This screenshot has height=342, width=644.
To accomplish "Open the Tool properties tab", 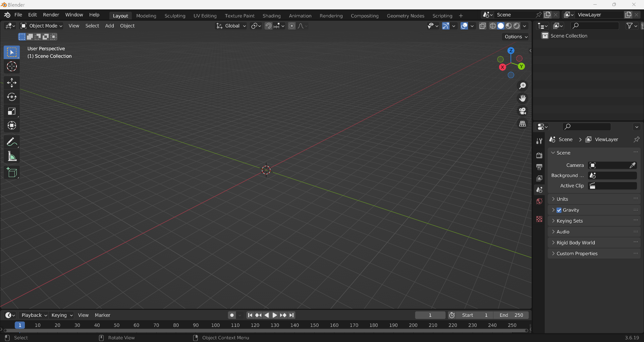I will click(x=539, y=141).
